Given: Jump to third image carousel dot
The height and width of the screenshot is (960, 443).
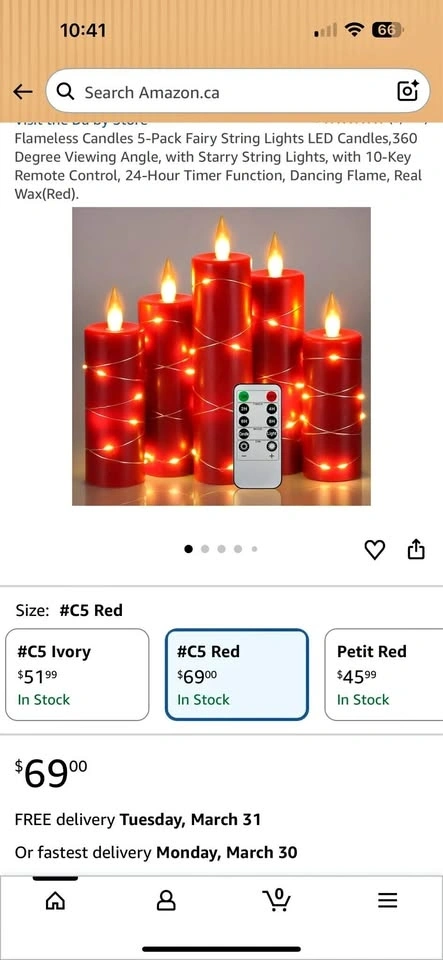Looking at the screenshot, I should (x=222, y=549).
